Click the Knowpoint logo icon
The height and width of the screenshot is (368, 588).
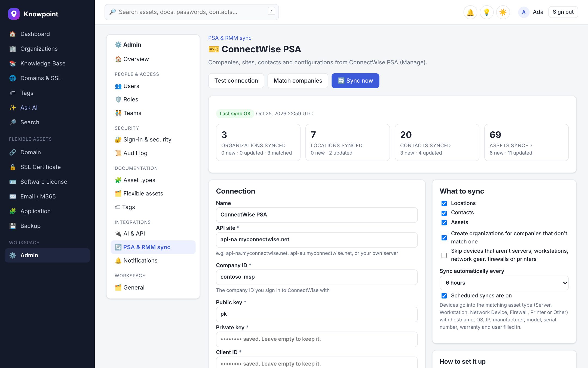pos(14,14)
